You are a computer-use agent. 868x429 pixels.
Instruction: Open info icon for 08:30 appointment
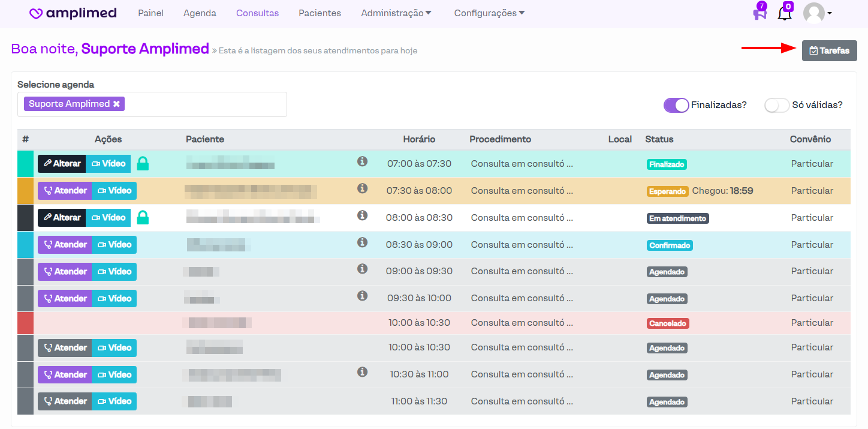click(362, 242)
